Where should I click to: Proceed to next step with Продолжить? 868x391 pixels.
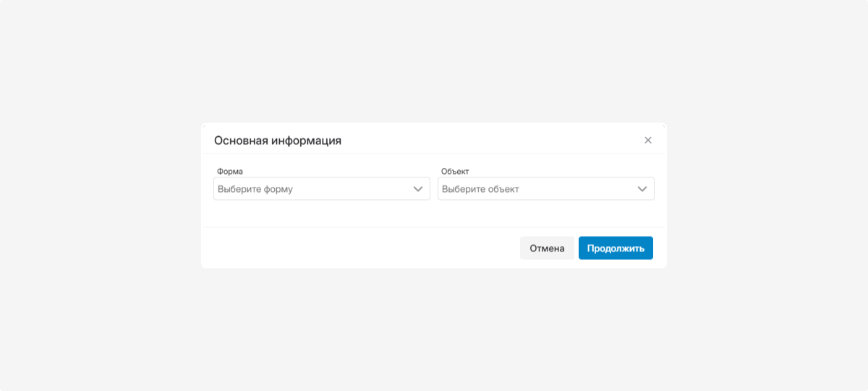(616, 248)
